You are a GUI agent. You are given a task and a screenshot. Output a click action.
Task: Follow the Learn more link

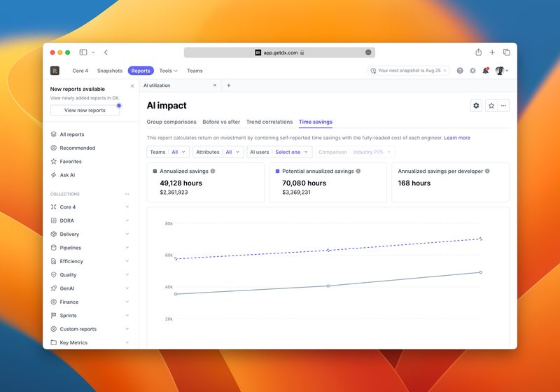[x=457, y=138]
